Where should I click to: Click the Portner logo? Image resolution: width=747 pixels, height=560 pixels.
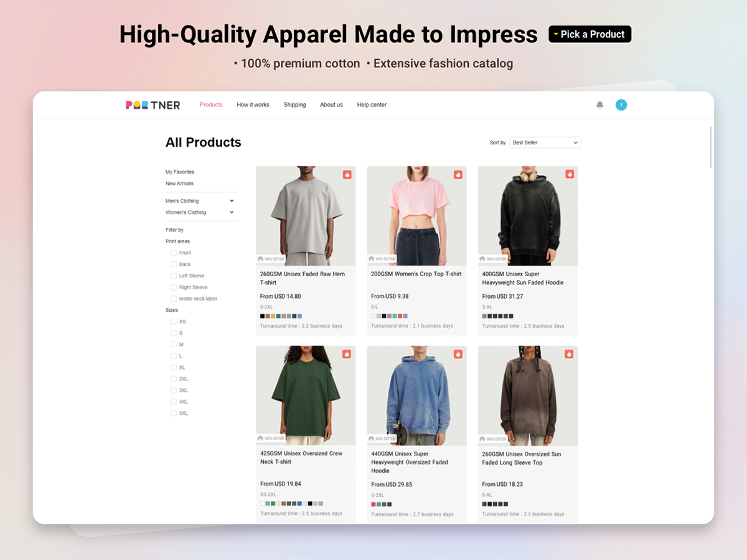pyautogui.click(x=153, y=105)
